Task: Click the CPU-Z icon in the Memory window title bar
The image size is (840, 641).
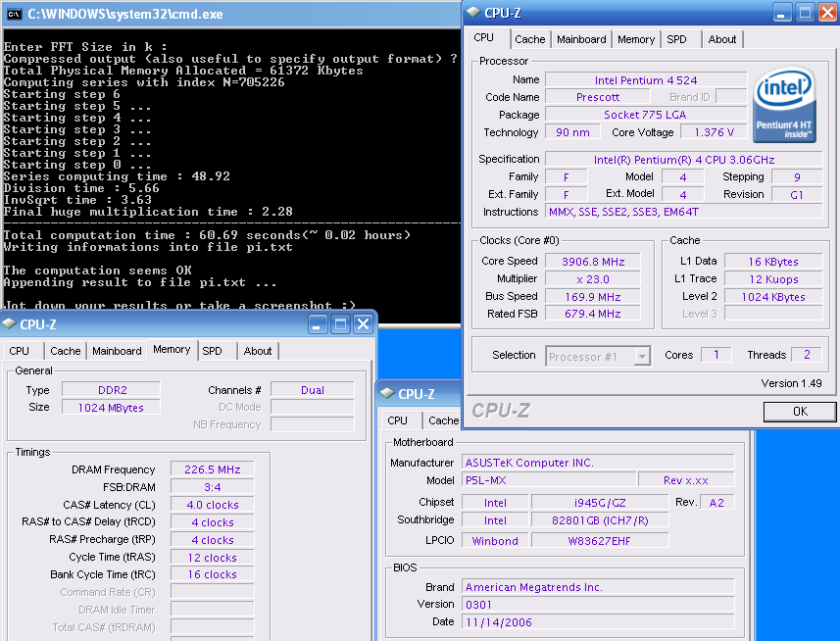Action: 9,324
